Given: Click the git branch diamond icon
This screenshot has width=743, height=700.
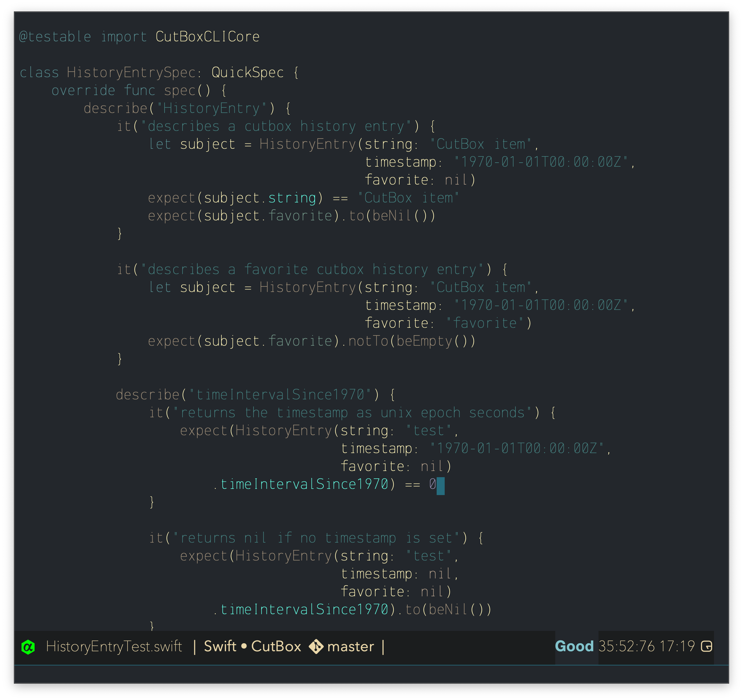Looking at the screenshot, I should click(316, 647).
